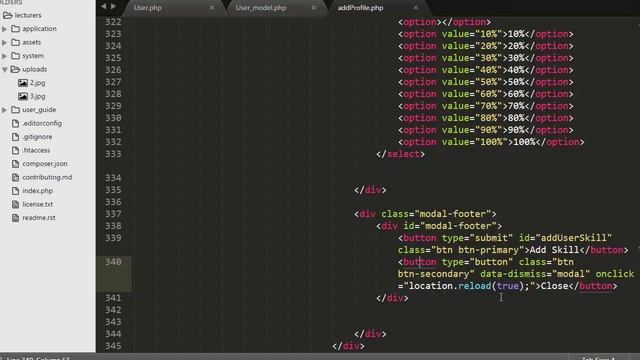Open composer.json file
The height and width of the screenshot is (360, 640).
coord(45,164)
